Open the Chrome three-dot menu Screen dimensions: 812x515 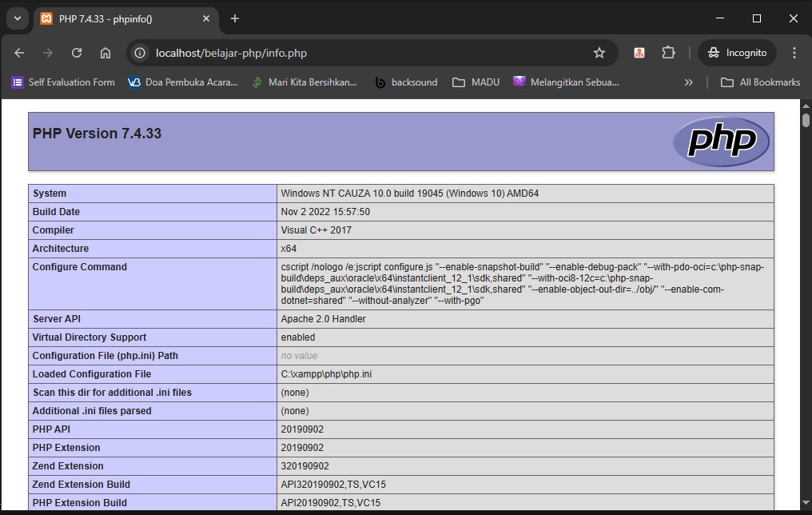[794, 53]
